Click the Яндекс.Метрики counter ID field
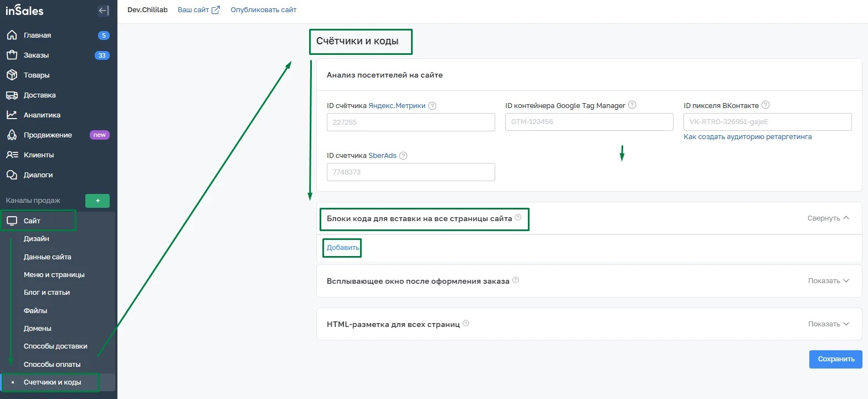This screenshot has height=399, width=868. click(x=410, y=122)
